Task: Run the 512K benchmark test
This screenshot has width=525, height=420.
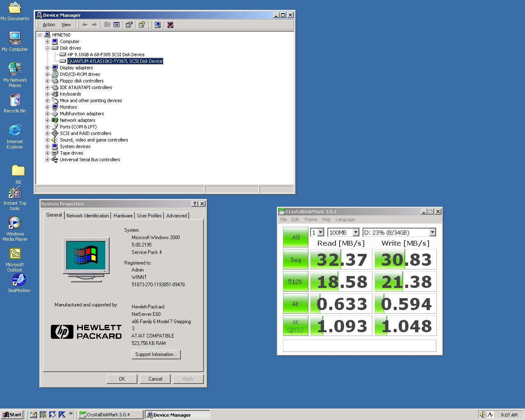Action: pyautogui.click(x=295, y=282)
